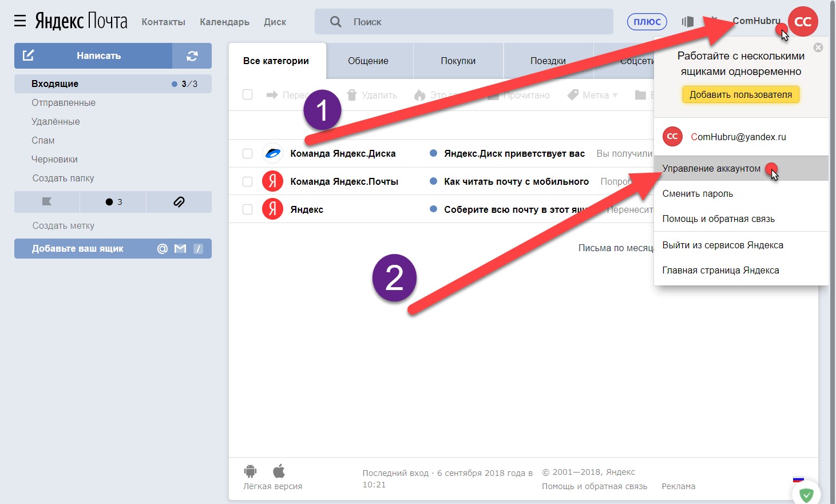This screenshot has height=504, width=836.
Task: Select ComHubru@yandex.ru account entry
Action: click(741, 137)
